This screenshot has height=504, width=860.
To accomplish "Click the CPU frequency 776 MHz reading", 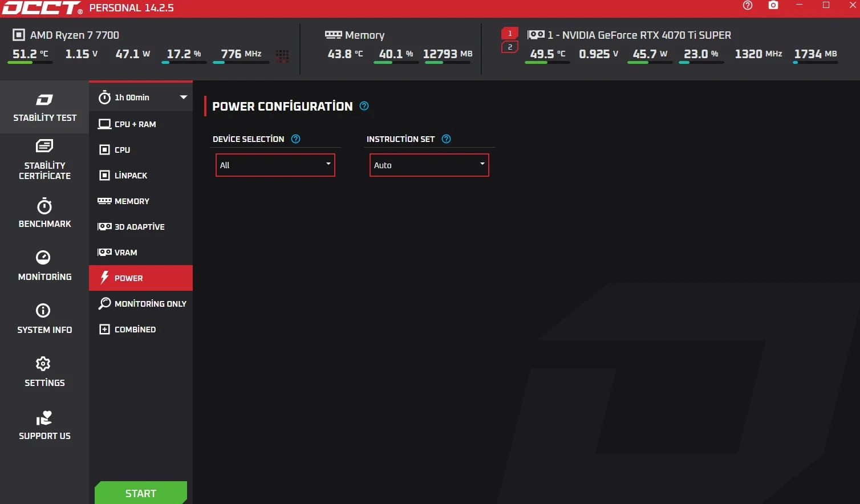I will point(241,54).
